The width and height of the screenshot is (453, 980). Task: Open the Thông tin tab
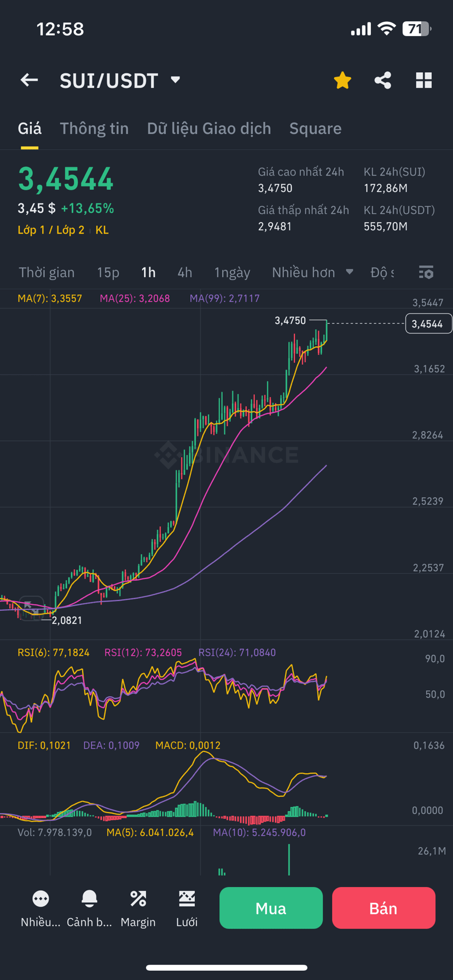pos(94,129)
